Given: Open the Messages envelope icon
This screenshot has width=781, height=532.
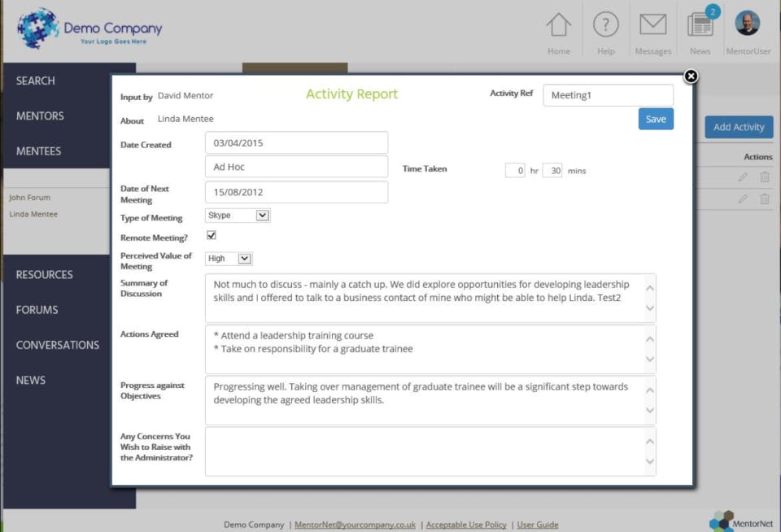Looking at the screenshot, I should 653,24.
